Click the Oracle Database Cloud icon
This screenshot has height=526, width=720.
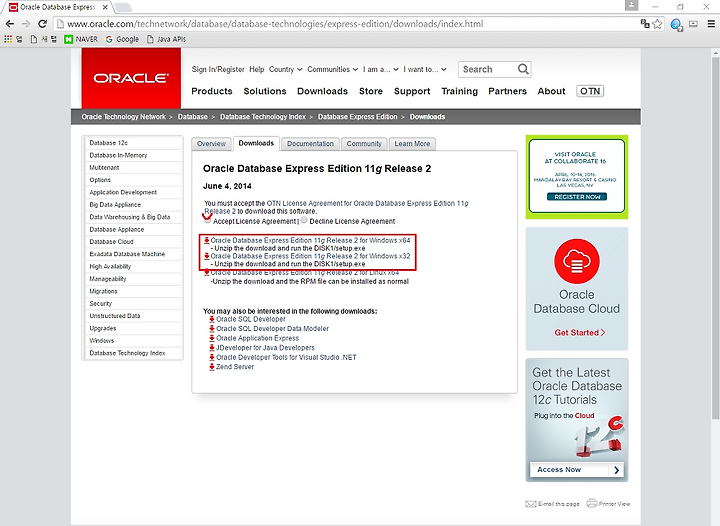[577, 261]
